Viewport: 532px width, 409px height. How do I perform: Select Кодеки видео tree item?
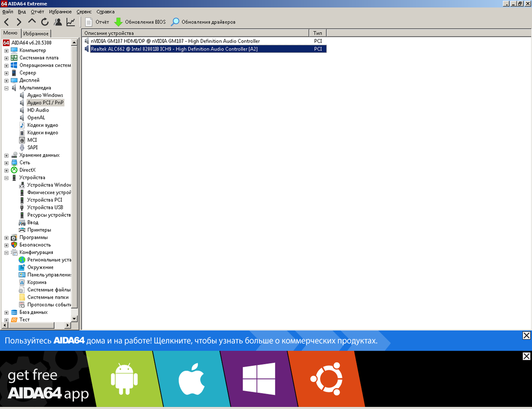point(43,133)
